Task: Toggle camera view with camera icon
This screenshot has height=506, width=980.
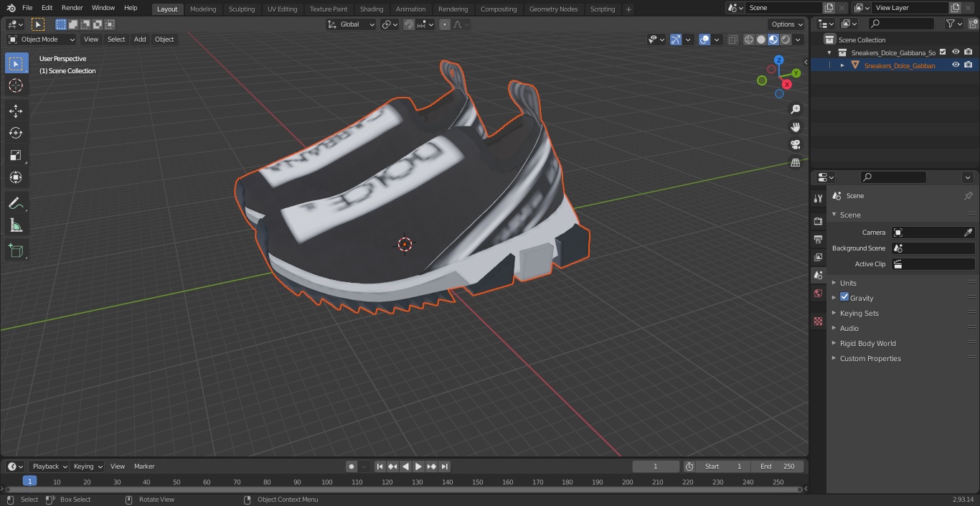Action: [795, 145]
